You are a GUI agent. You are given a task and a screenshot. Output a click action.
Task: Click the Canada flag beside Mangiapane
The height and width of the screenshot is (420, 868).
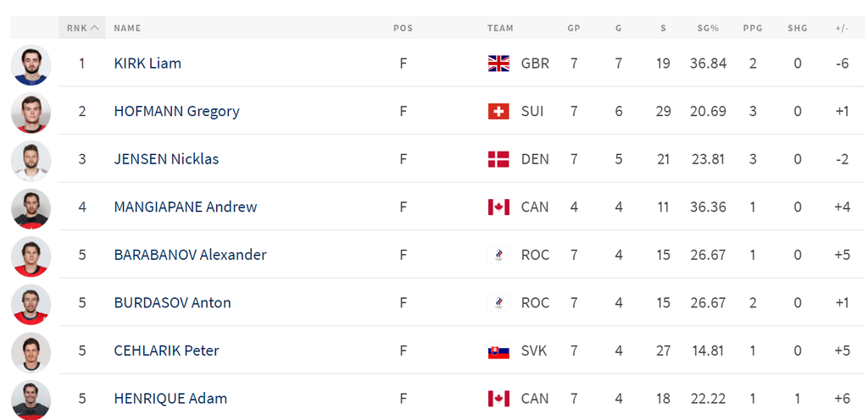pyautogui.click(x=498, y=207)
